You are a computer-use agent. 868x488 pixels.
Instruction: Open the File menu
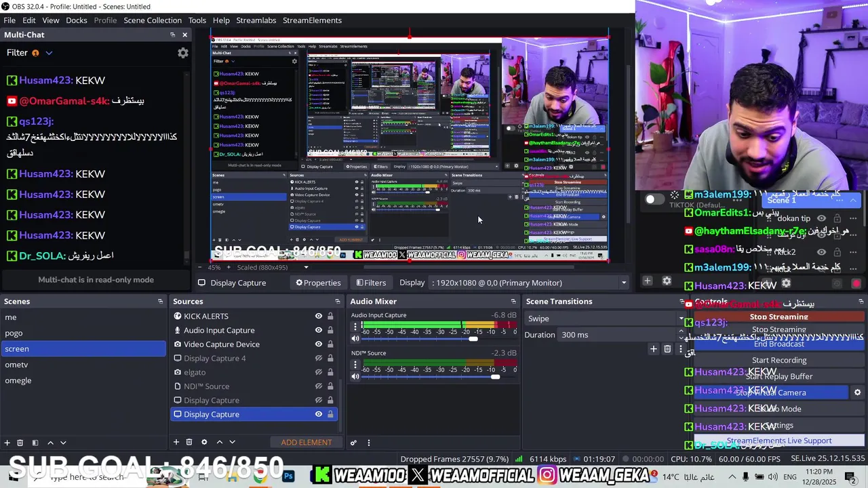(x=9, y=20)
